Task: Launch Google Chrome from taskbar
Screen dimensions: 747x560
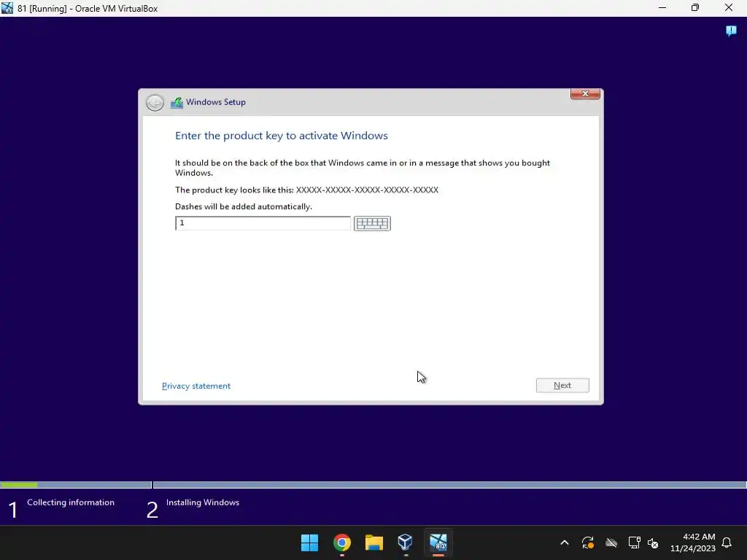Action: [x=342, y=542]
